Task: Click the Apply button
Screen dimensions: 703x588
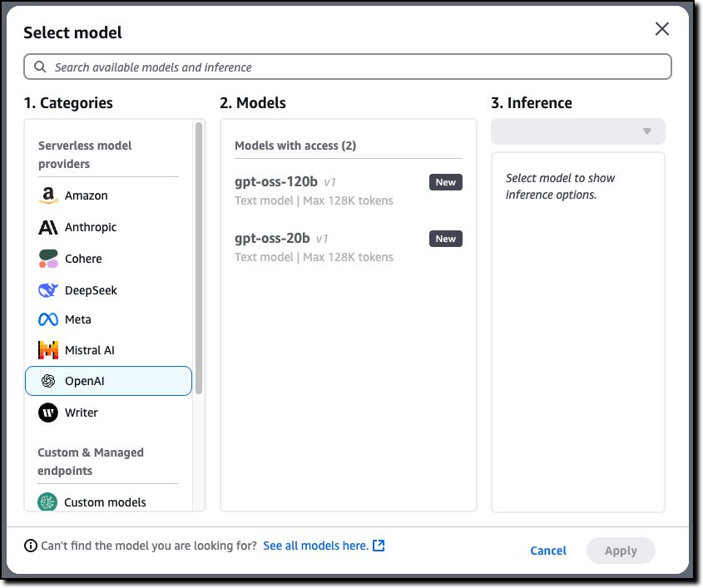Action: pyautogui.click(x=621, y=551)
